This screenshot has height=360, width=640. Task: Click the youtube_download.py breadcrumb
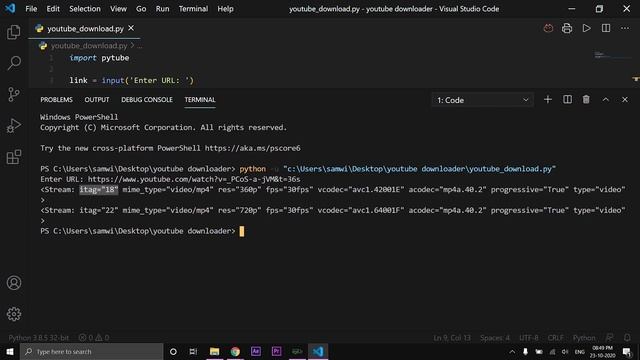pos(89,46)
